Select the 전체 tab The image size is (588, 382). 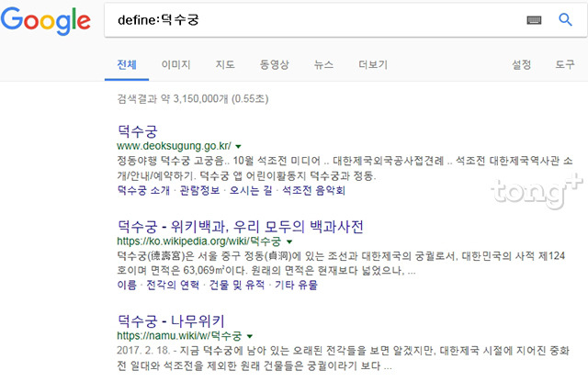click(127, 64)
